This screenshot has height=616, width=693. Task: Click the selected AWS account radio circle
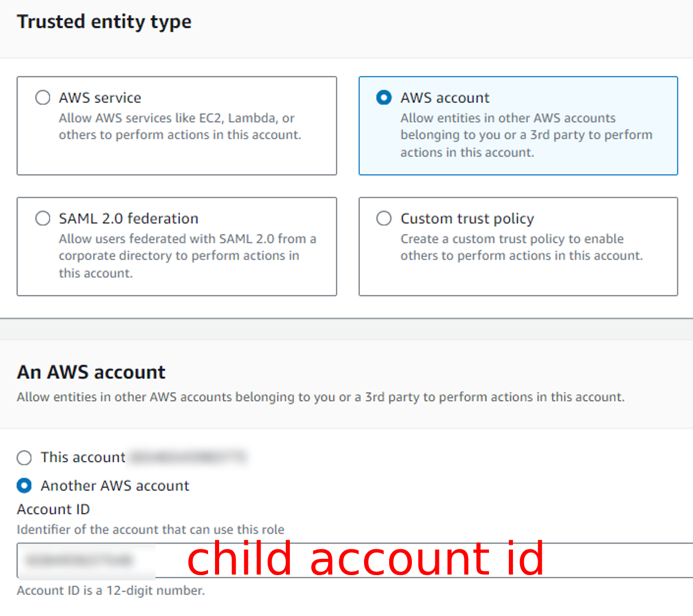384,98
